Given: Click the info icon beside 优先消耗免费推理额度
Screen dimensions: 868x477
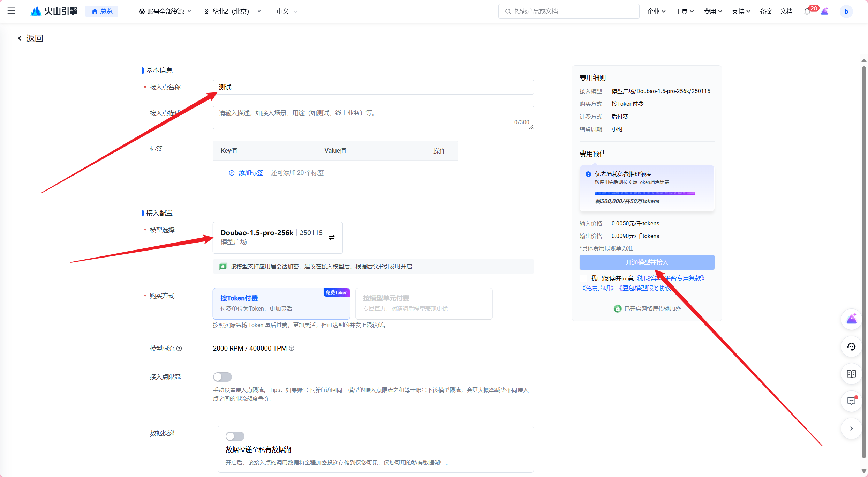Looking at the screenshot, I should click(588, 174).
